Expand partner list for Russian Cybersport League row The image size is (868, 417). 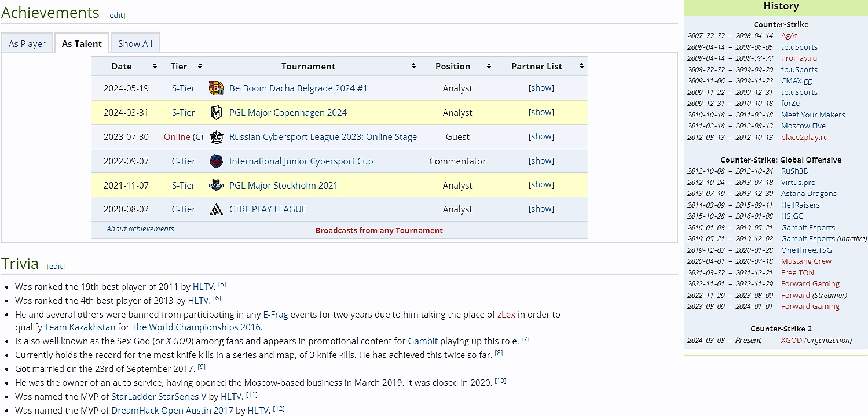tap(541, 136)
